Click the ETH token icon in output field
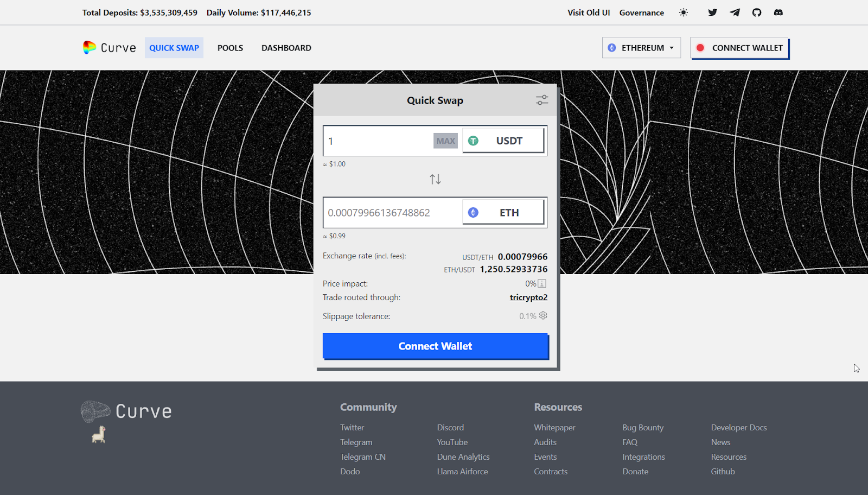 [473, 213]
